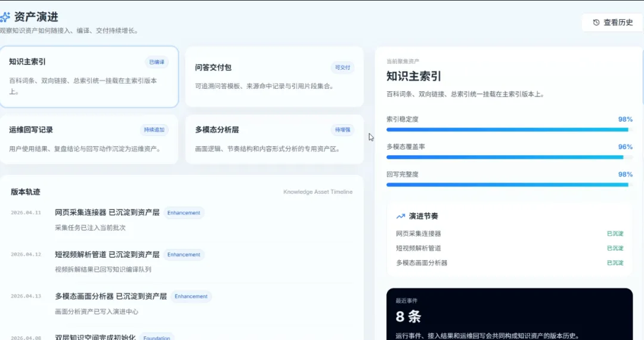Click the 2026.04.12 timeline date
The height and width of the screenshot is (340, 644).
pos(26,255)
